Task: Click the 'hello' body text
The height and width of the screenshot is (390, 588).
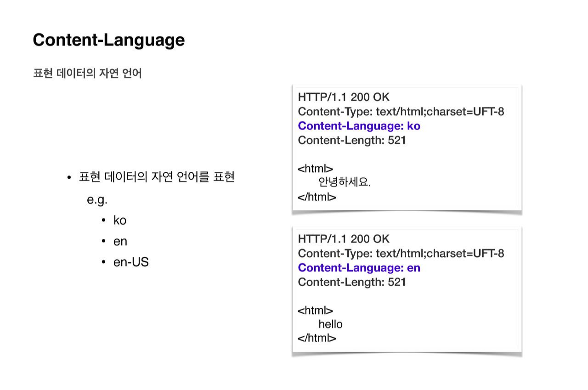Action: [331, 324]
